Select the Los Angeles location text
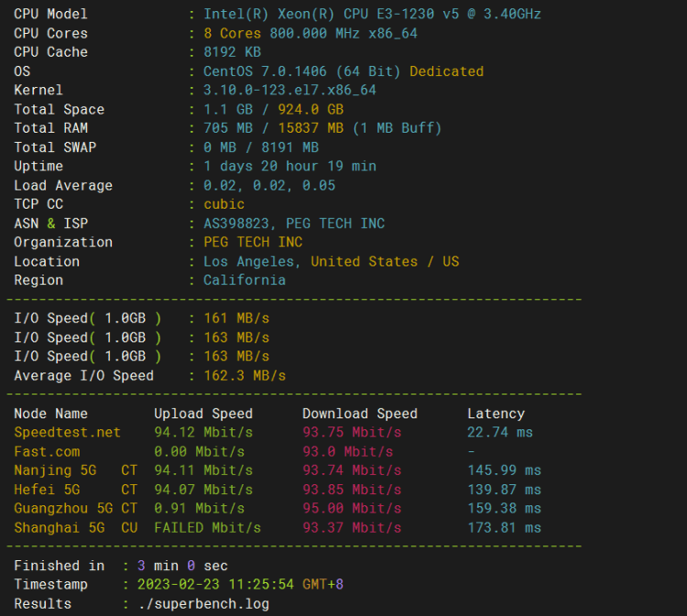 pos(252,262)
